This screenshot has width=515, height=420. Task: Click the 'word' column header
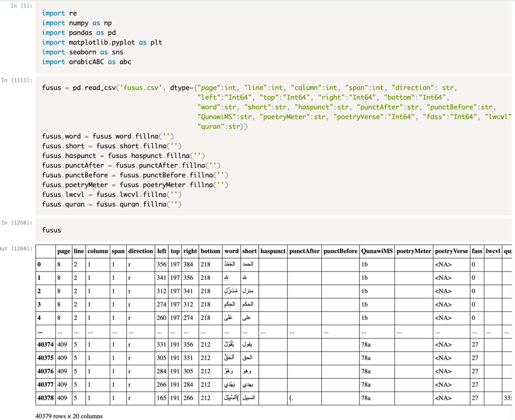click(231, 251)
